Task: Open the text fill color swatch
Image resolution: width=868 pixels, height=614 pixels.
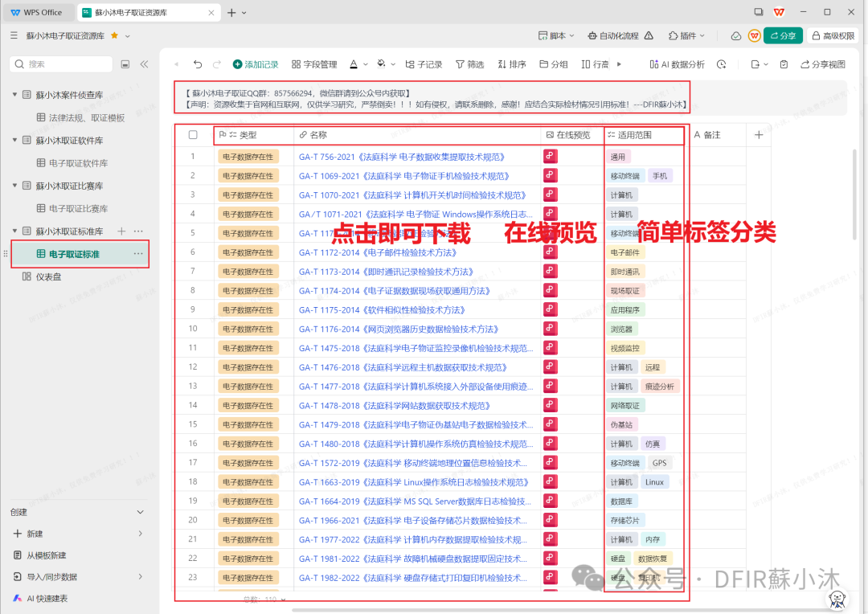Action: (x=381, y=64)
